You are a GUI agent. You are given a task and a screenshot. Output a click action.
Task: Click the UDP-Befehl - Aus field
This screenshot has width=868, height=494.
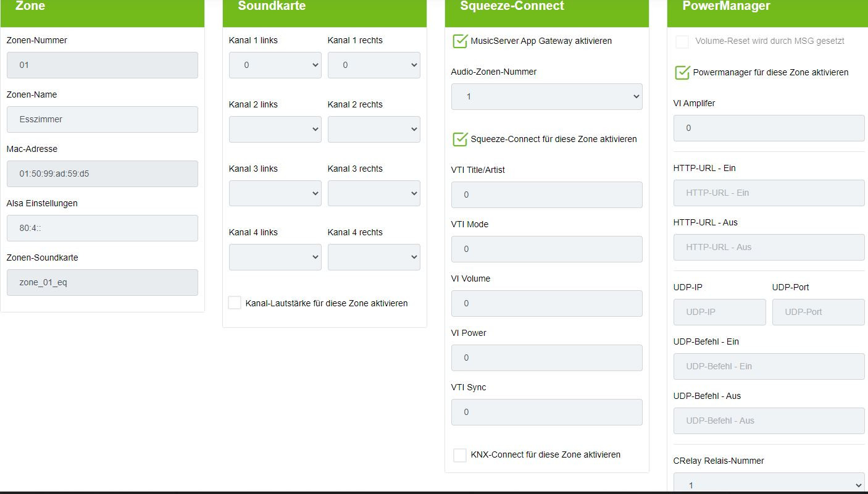click(769, 421)
